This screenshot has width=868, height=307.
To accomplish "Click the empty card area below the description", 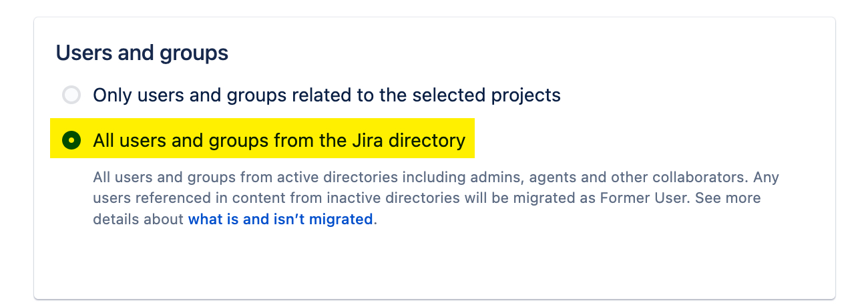I will 434,264.
